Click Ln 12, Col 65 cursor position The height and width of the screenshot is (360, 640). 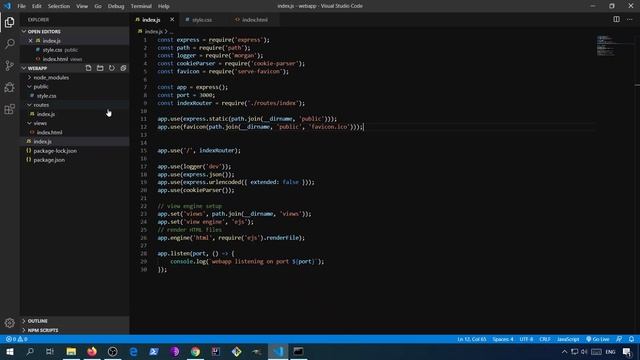pos(472,339)
